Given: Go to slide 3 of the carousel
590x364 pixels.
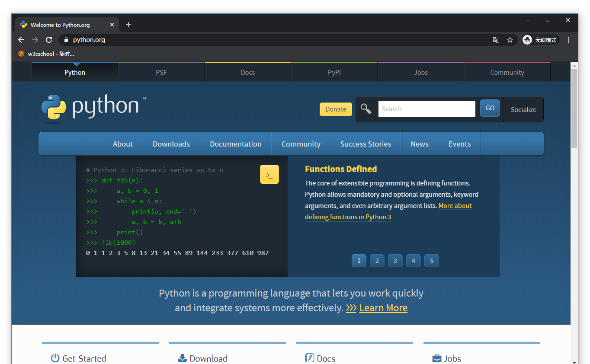Looking at the screenshot, I should pos(395,261).
